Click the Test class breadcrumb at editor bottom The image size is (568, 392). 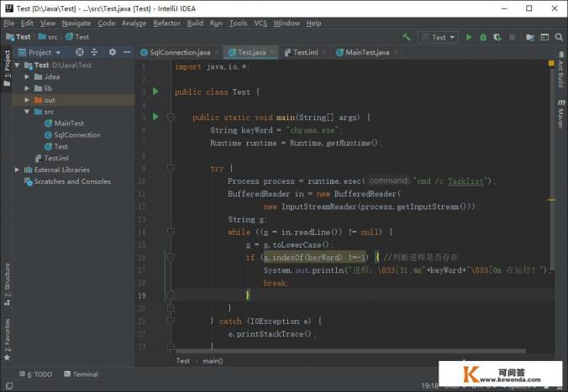tap(182, 361)
